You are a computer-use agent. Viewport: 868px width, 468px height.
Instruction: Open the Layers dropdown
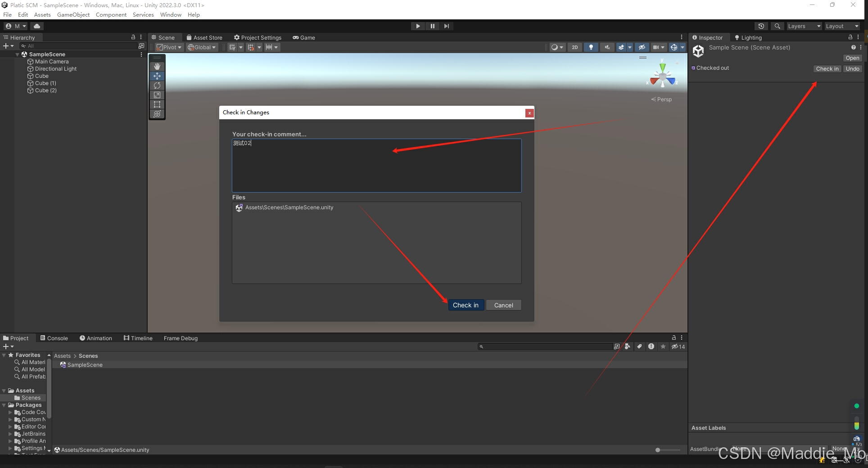[x=804, y=26]
